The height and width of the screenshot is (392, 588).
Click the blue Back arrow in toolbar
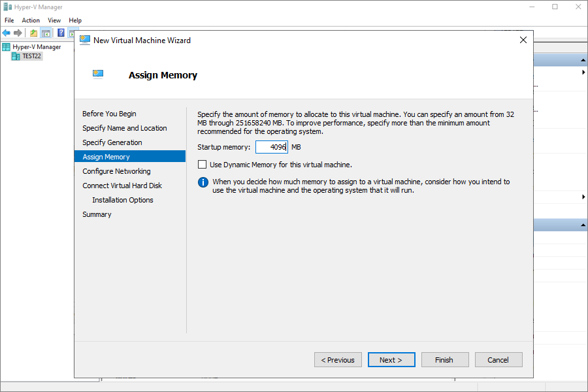(x=7, y=33)
